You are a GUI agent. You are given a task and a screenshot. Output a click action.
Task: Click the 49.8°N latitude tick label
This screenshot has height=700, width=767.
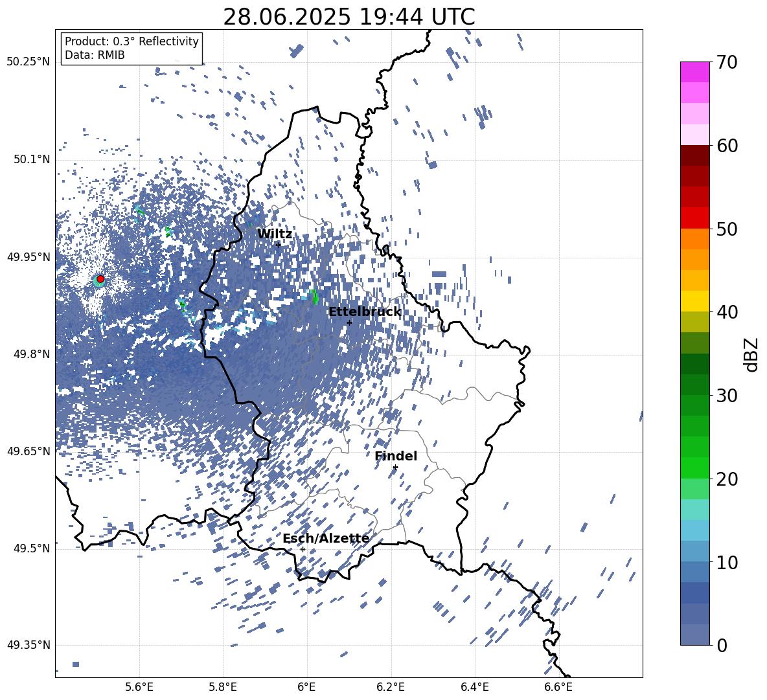click(x=32, y=354)
